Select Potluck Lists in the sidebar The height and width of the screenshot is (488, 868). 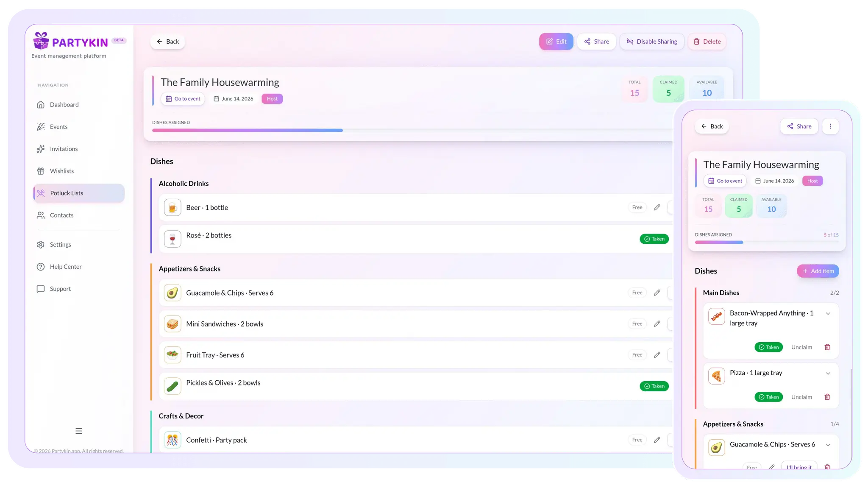78,193
